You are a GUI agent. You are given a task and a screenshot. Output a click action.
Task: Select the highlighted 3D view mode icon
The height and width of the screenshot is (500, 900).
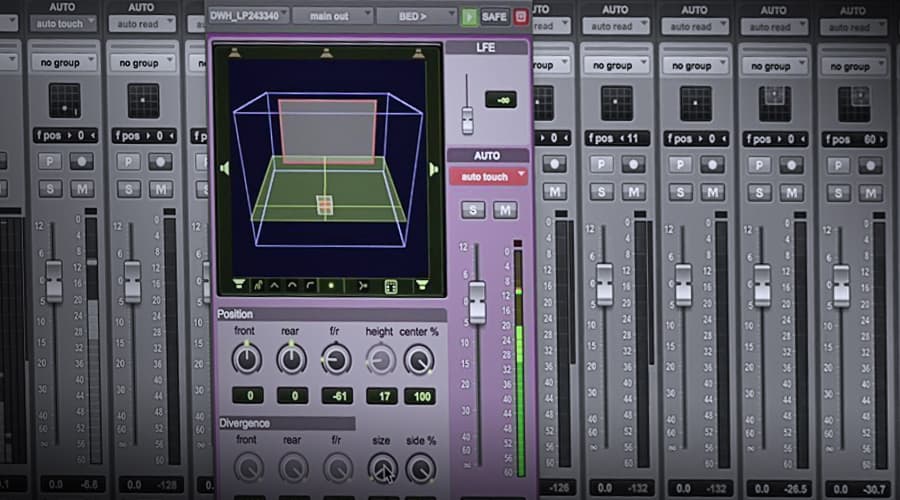click(390, 286)
